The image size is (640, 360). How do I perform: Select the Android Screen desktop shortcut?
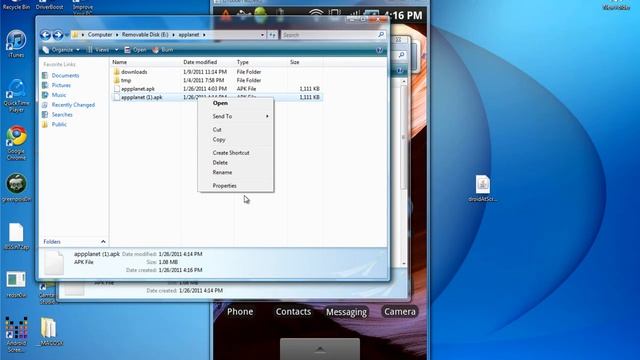(x=16, y=335)
